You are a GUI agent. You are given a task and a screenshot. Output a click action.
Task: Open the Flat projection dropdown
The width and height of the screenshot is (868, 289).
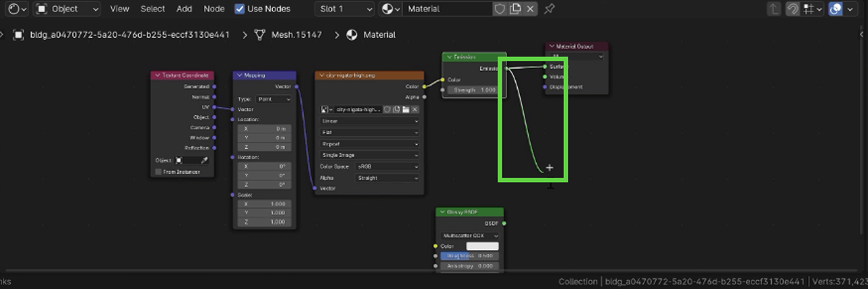(369, 133)
